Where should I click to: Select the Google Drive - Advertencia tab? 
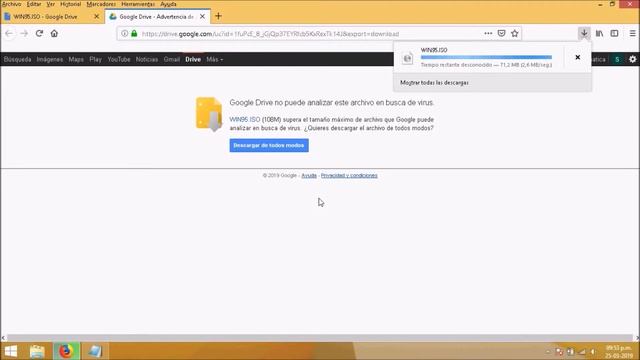[x=158, y=17]
